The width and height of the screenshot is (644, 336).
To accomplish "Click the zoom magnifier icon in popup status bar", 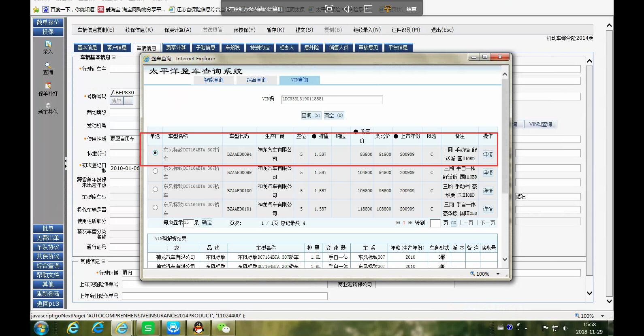I will point(472,274).
